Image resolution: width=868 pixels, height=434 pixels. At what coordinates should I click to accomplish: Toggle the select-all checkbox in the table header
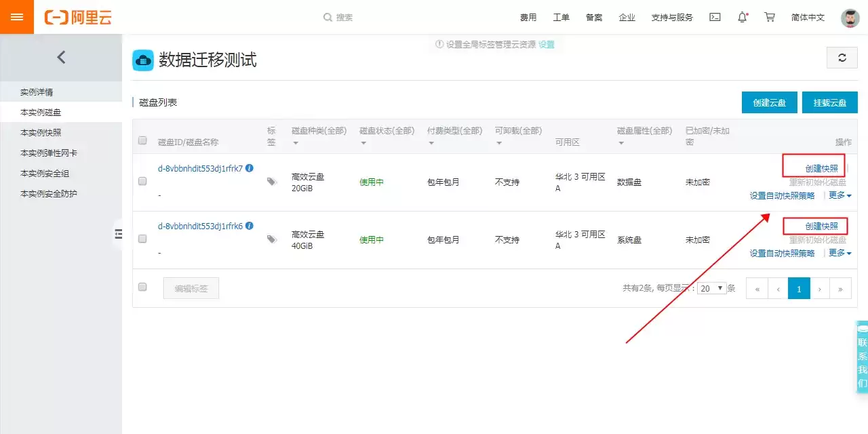[142, 140]
